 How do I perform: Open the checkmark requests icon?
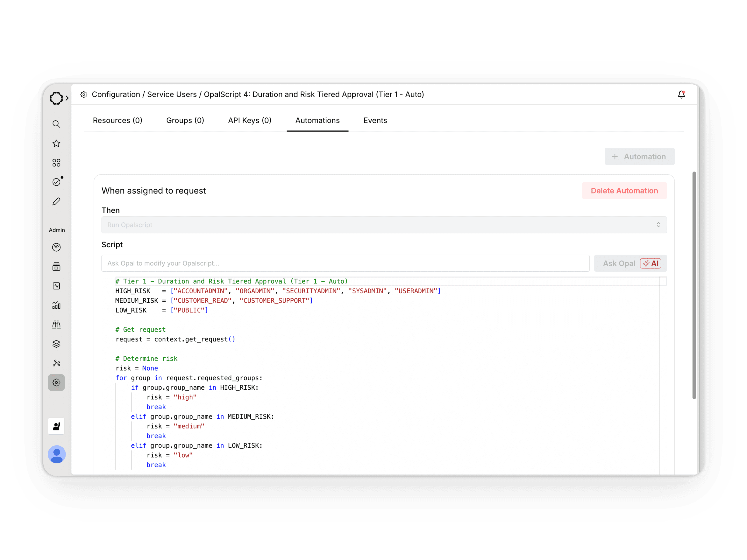(56, 182)
